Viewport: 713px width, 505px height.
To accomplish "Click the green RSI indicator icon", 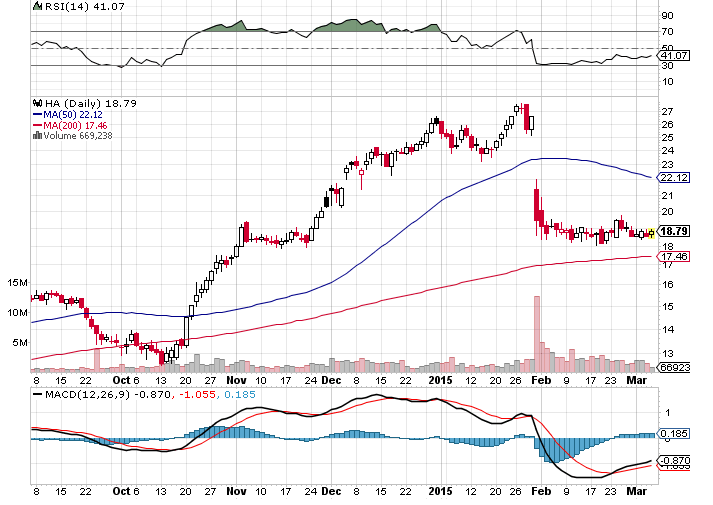I will point(37,6).
